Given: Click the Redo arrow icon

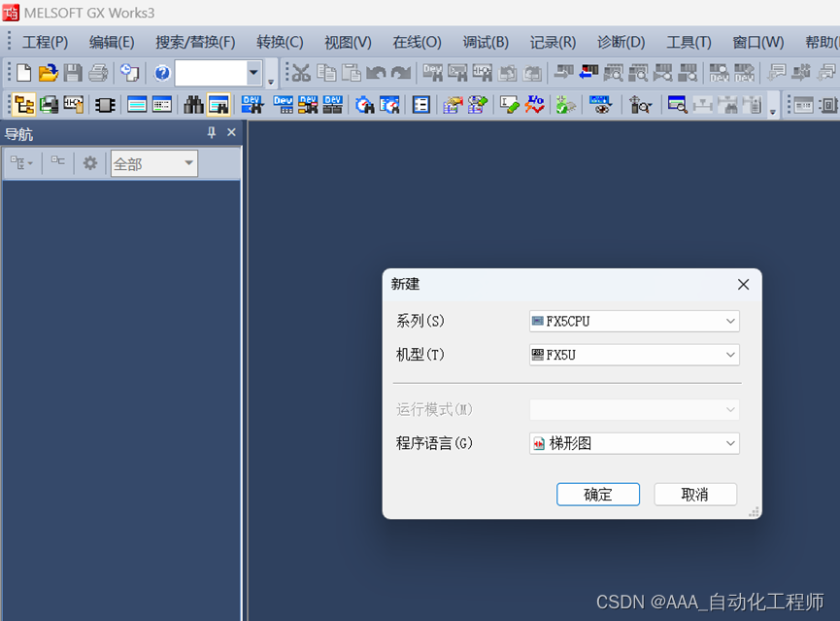Looking at the screenshot, I should pos(401,72).
